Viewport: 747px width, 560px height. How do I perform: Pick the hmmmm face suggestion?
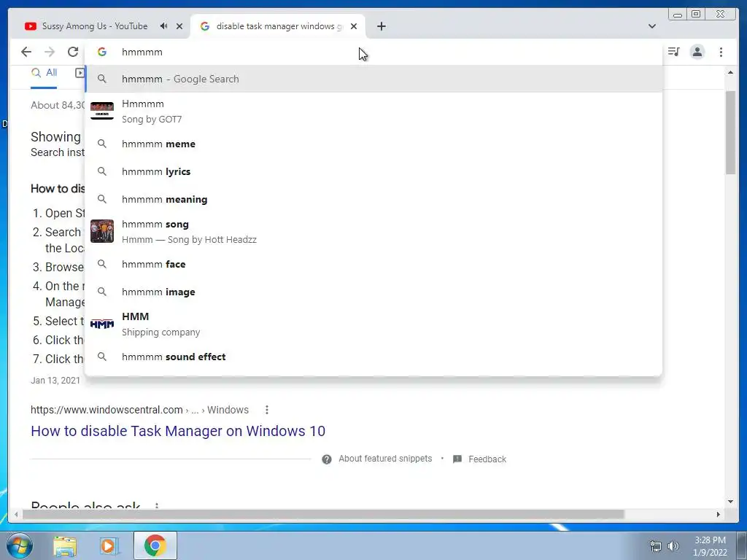tap(373, 264)
